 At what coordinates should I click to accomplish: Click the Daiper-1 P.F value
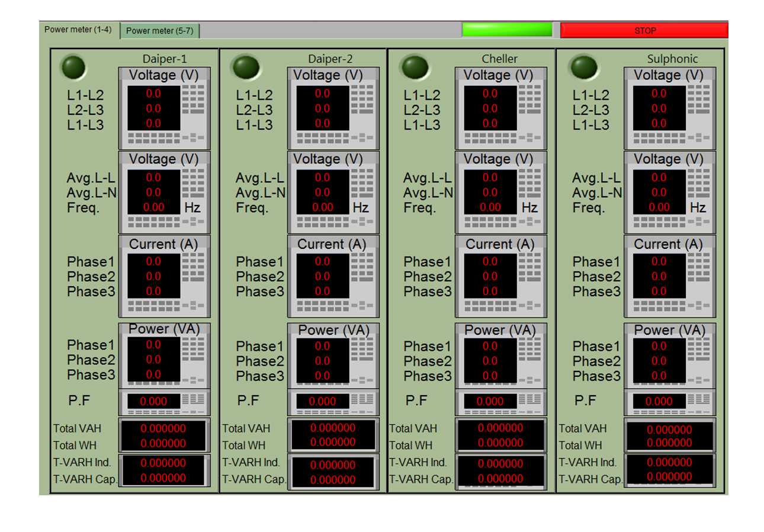[153, 401]
